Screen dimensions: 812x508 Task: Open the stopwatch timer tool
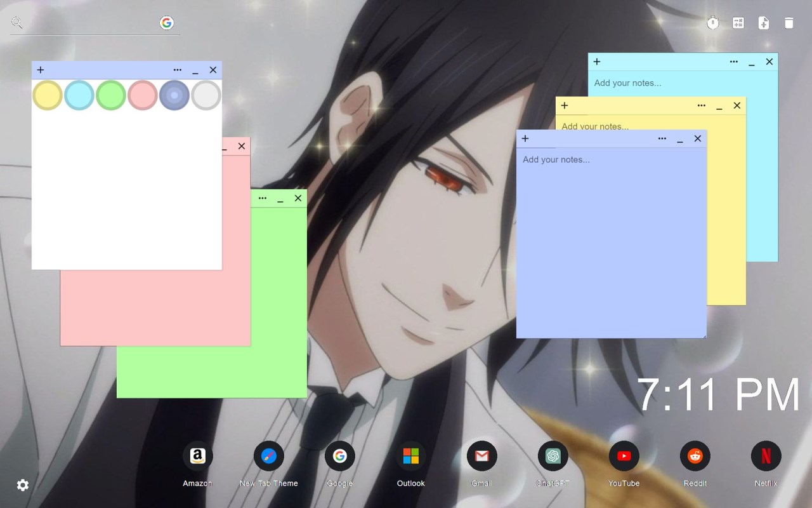tap(713, 23)
